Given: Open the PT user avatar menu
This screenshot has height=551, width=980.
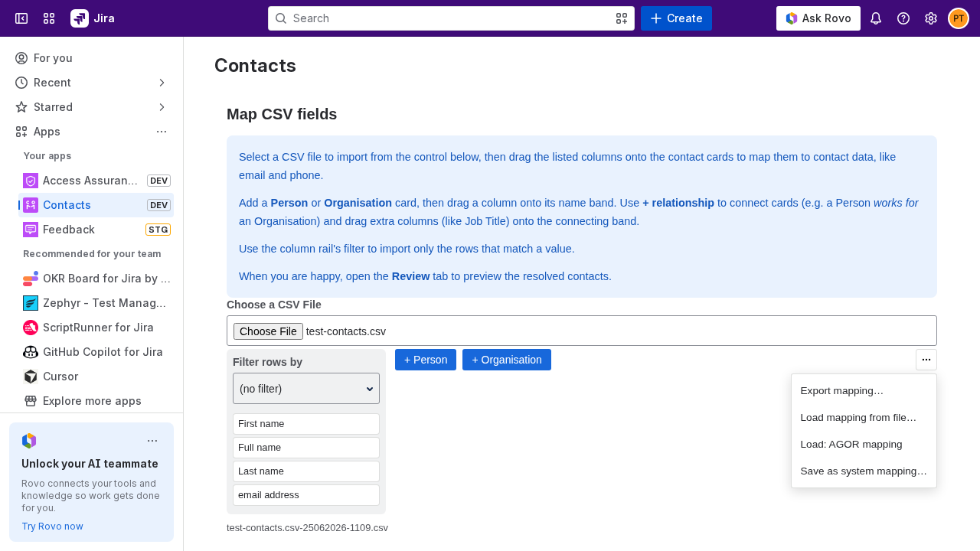Looking at the screenshot, I should [959, 18].
